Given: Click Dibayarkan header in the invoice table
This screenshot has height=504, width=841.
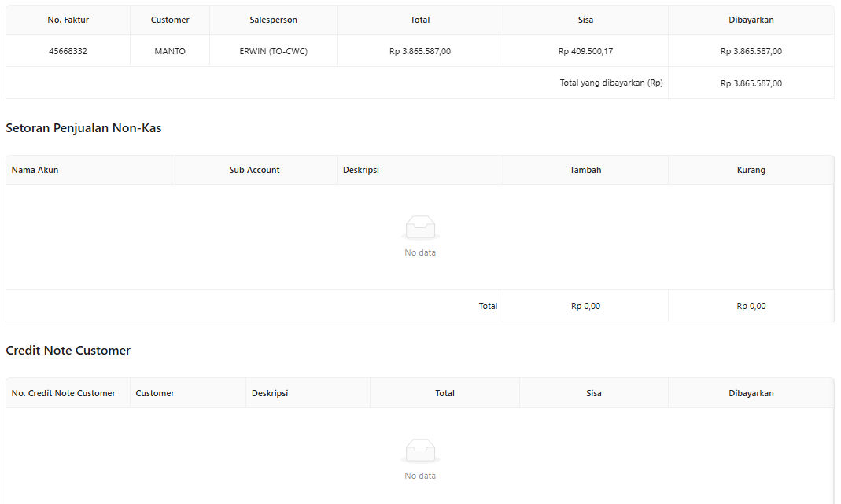Looking at the screenshot, I should pos(751,20).
